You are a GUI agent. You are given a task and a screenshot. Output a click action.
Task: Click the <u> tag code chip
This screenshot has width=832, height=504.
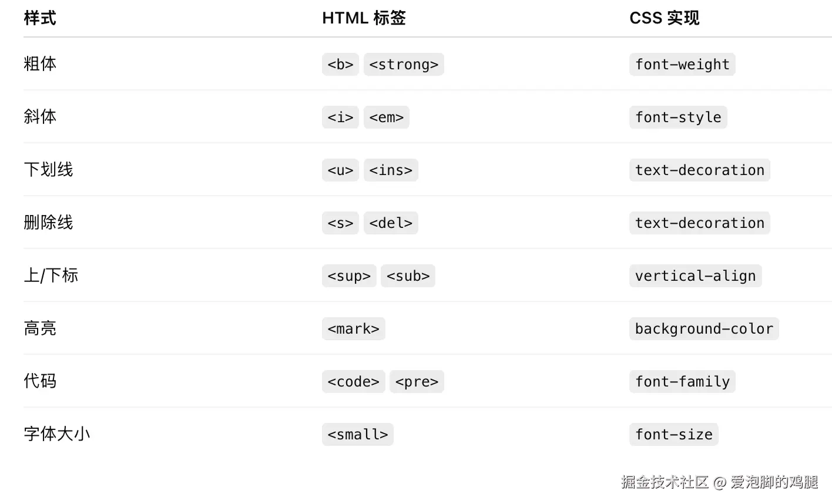[340, 170]
